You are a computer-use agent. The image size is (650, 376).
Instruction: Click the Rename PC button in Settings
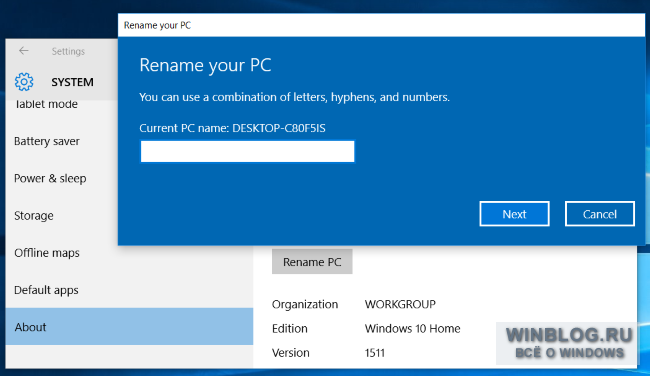click(x=312, y=262)
